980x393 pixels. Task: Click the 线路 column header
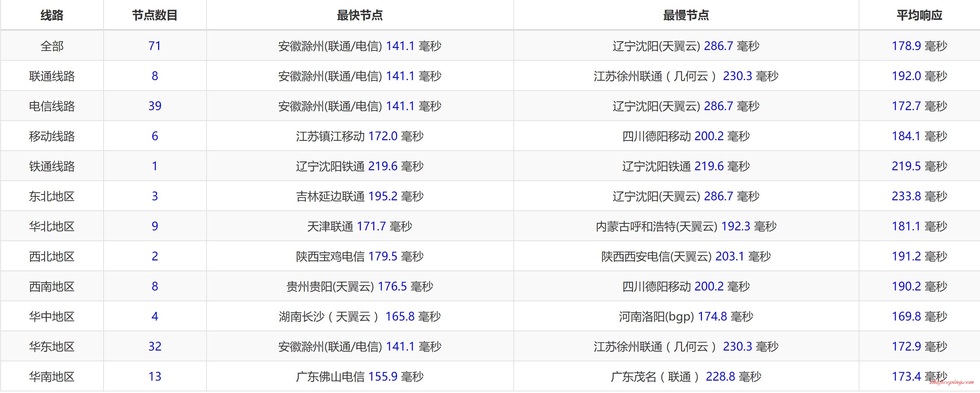(x=52, y=15)
